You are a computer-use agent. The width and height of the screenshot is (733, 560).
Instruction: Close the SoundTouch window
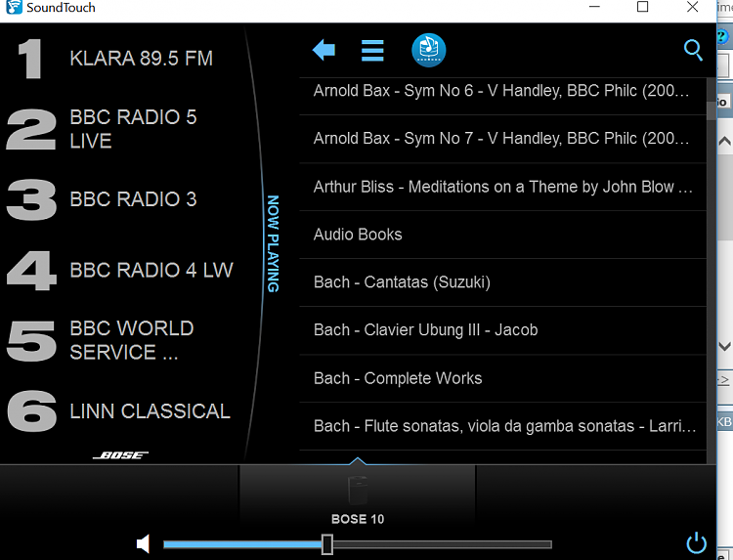(692, 7)
